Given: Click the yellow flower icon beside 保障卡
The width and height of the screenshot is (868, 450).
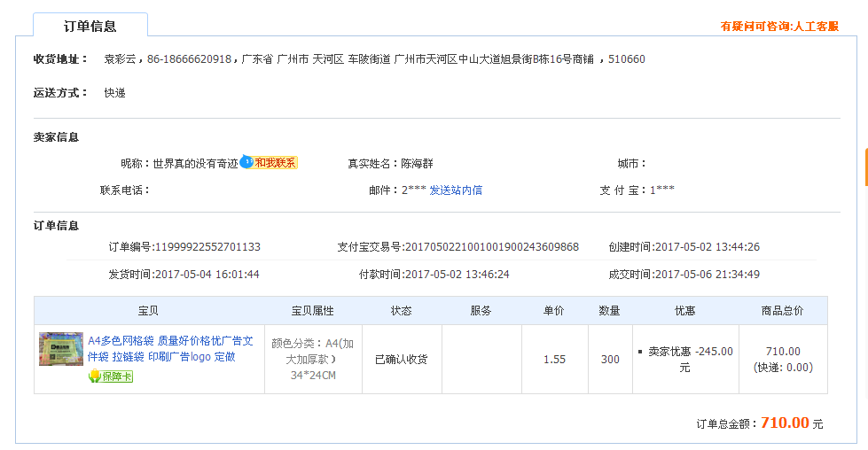Looking at the screenshot, I should pyautogui.click(x=95, y=376).
